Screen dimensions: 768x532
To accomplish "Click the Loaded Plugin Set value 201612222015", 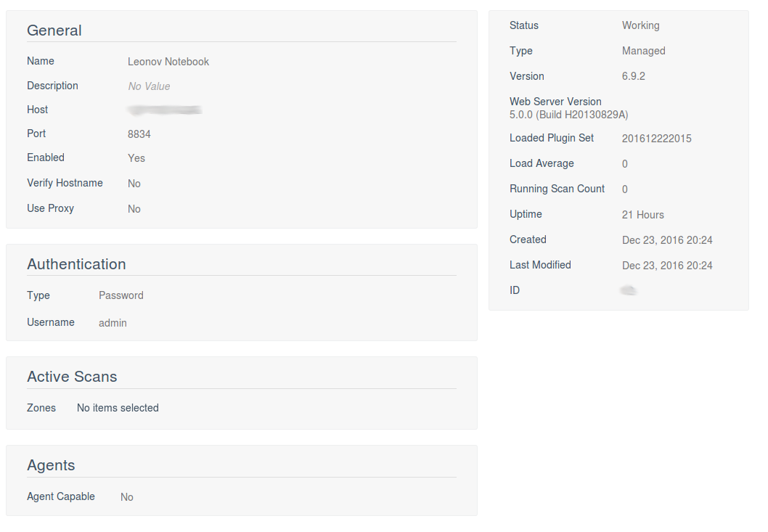I will pos(657,139).
